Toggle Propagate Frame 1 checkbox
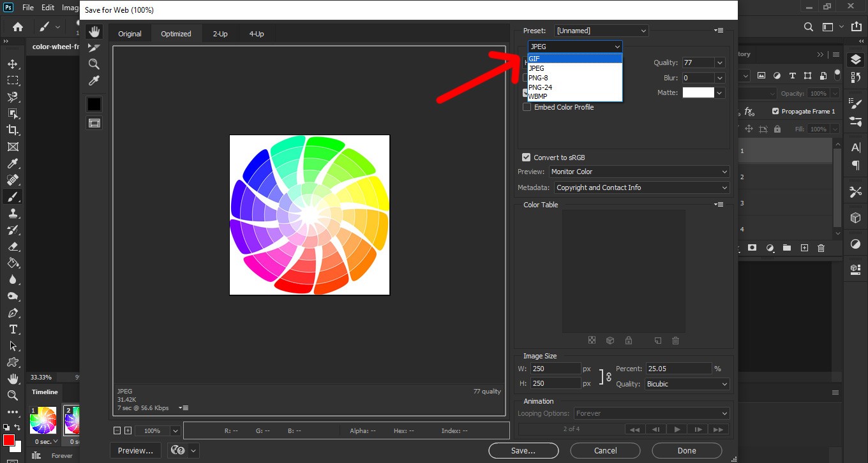The image size is (868, 463). click(x=775, y=111)
